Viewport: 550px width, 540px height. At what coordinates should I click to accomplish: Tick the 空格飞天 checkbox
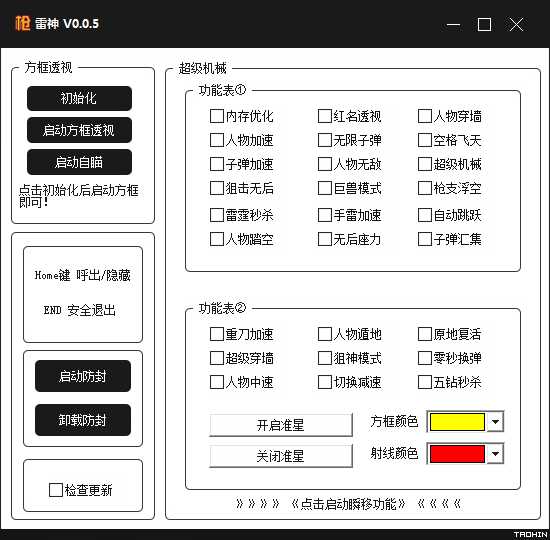(x=425, y=140)
